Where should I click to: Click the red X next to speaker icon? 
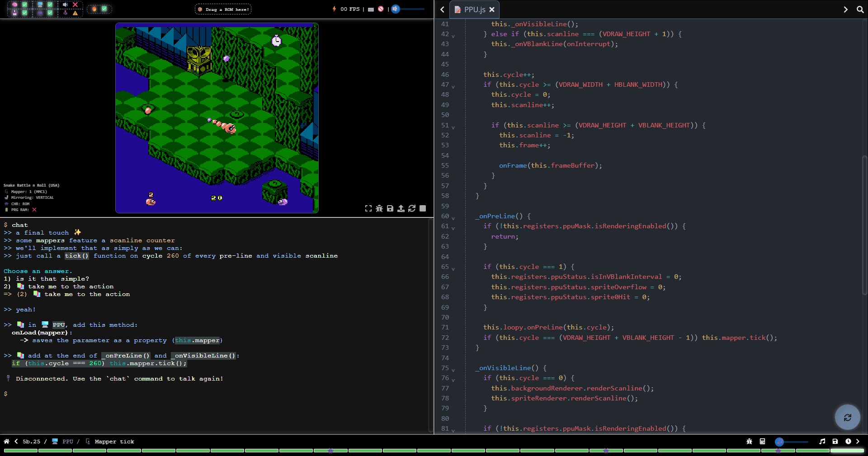(75, 5)
